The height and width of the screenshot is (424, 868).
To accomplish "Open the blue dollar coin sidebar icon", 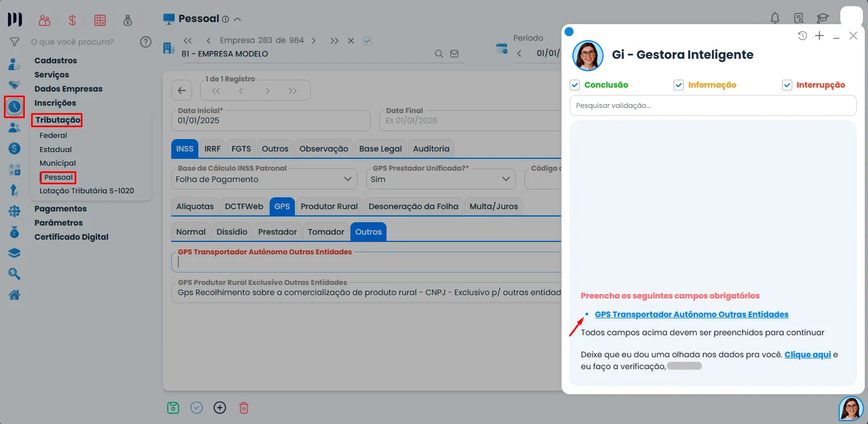I will click(x=15, y=148).
